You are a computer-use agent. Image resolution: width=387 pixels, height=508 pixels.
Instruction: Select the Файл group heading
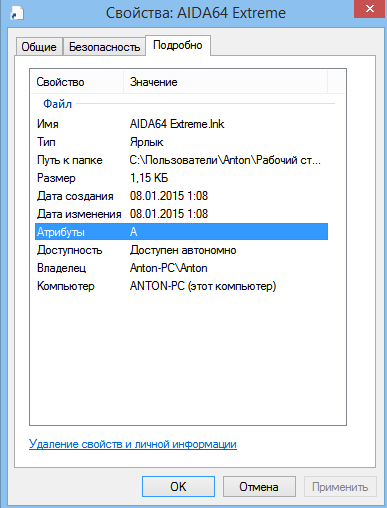(x=58, y=104)
